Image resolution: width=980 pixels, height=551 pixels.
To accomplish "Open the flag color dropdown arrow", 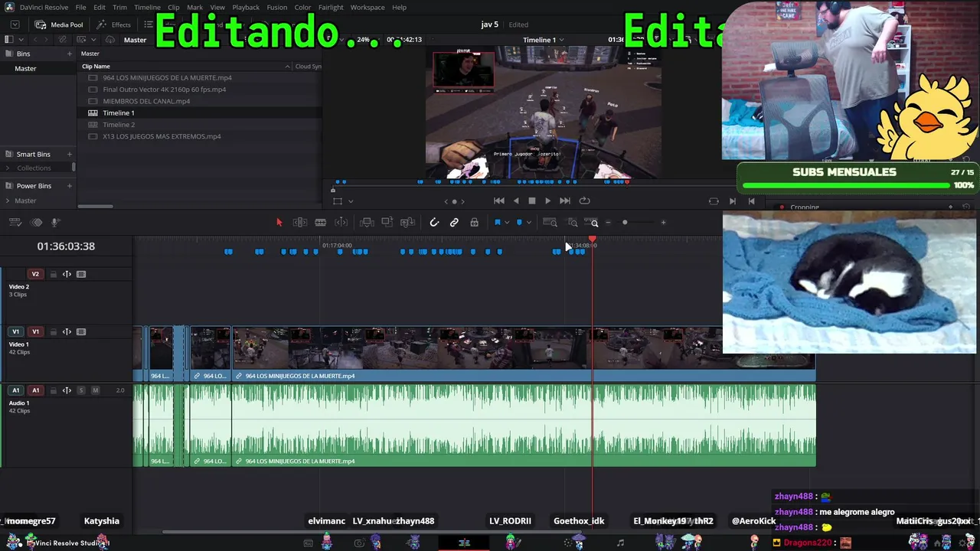I will pos(507,223).
